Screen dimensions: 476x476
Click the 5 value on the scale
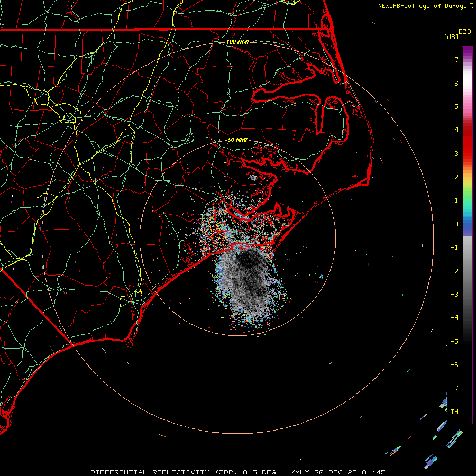tap(456, 106)
